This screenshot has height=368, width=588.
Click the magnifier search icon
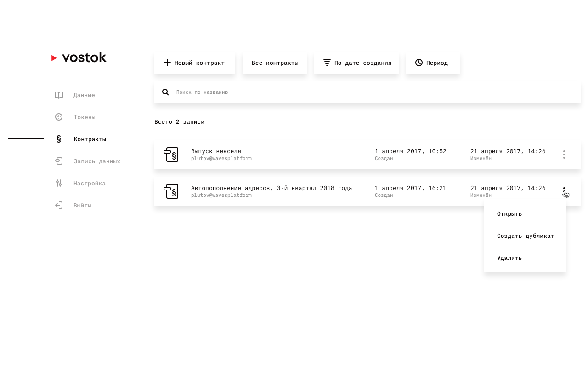pyautogui.click(x=165, y=92)
